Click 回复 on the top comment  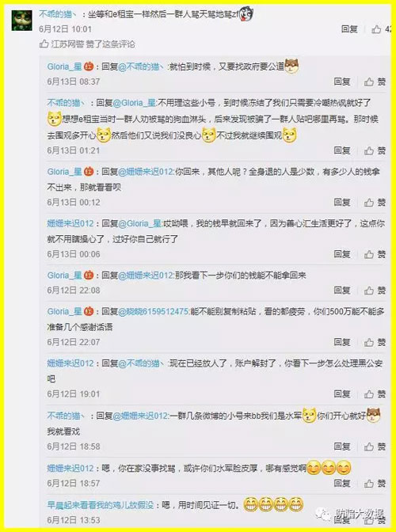349,29
